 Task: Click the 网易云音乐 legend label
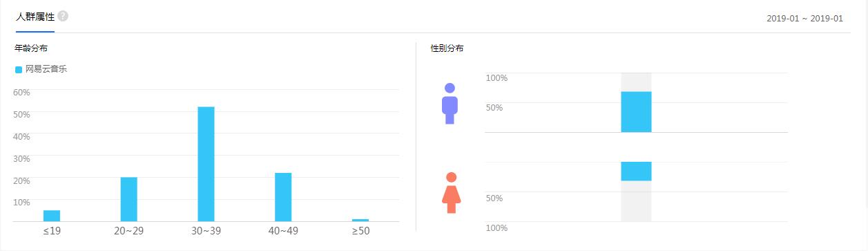point(46,69)
